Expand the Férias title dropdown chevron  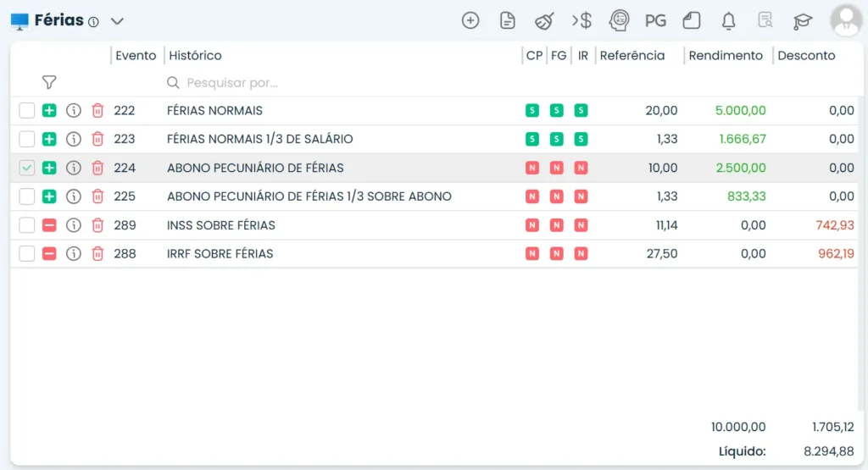(x=117, y=21)
